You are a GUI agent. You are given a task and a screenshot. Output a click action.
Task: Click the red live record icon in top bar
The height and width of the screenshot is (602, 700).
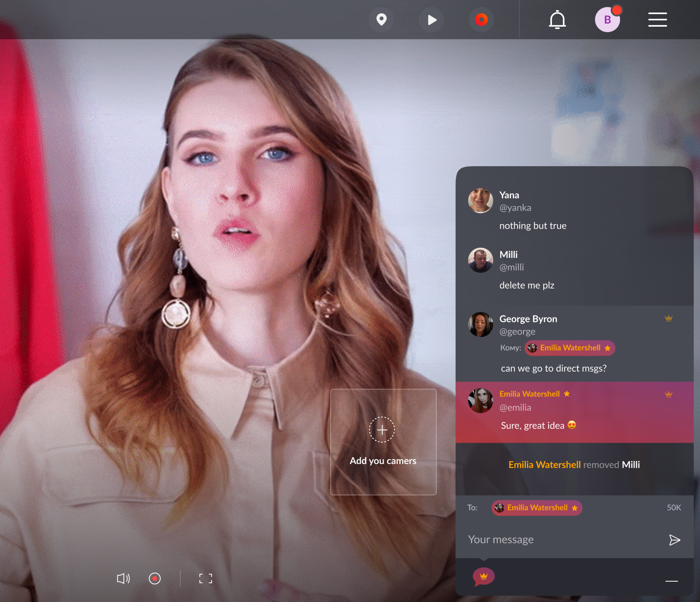pos(481,20)
